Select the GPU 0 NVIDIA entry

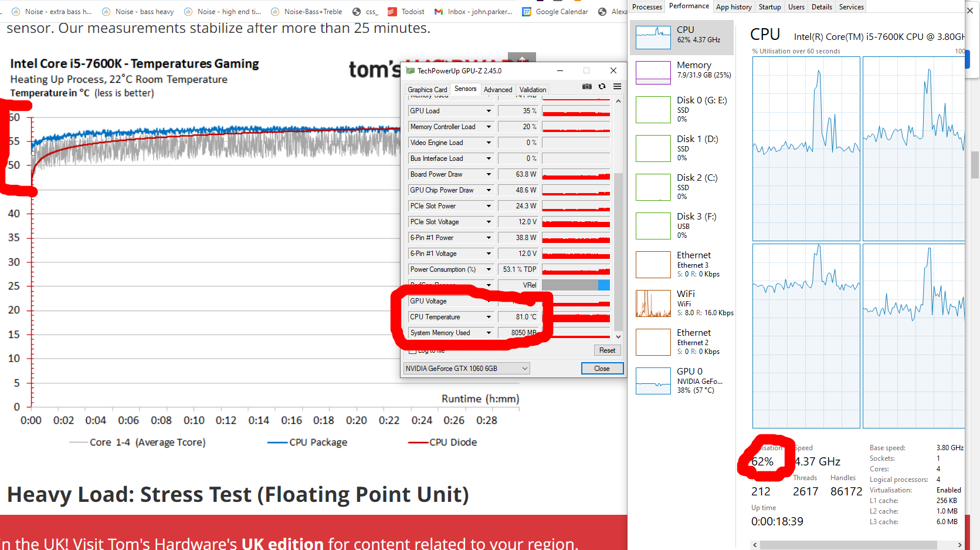pos(682,381)
